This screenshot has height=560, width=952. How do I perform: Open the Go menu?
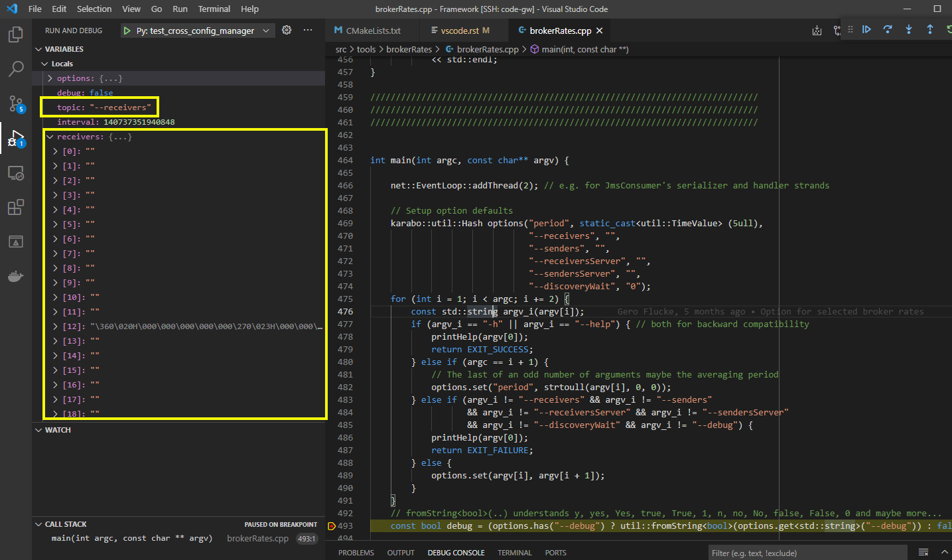coord(157,9)
